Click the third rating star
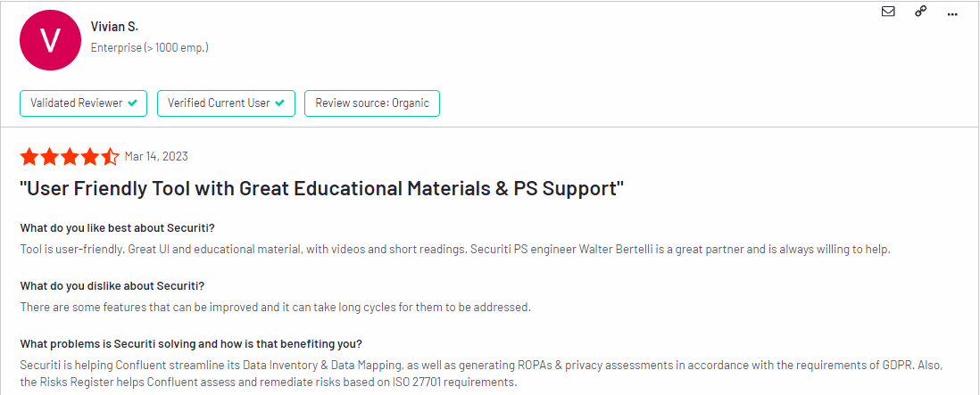The width and height of the screenshot is (980, 395). click(70, 157)
